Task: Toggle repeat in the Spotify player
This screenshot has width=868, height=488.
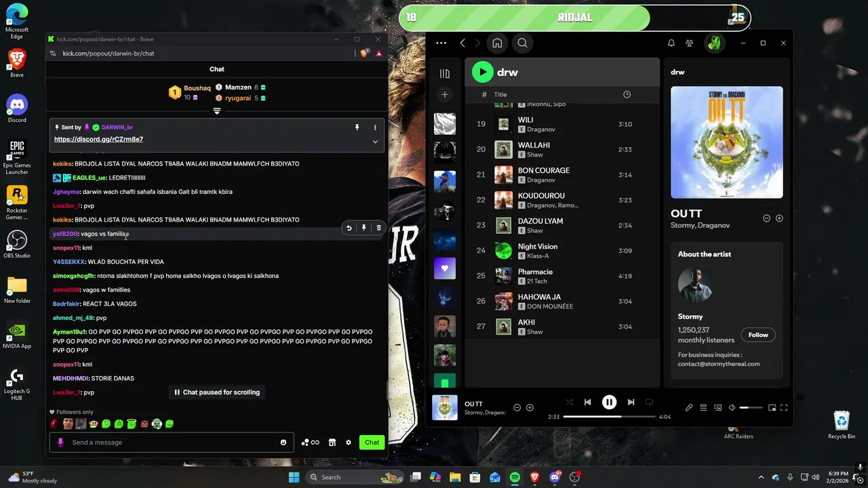Action: pos(649,402)
